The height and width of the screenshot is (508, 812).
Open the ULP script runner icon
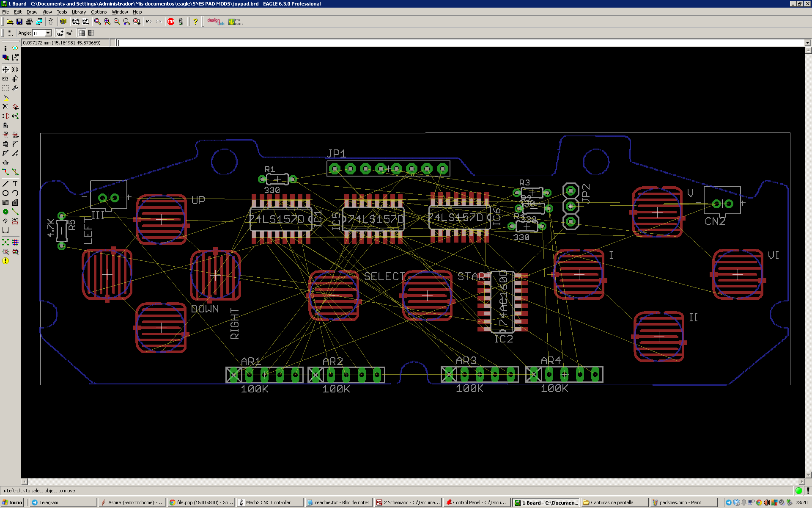coord(85,22)
